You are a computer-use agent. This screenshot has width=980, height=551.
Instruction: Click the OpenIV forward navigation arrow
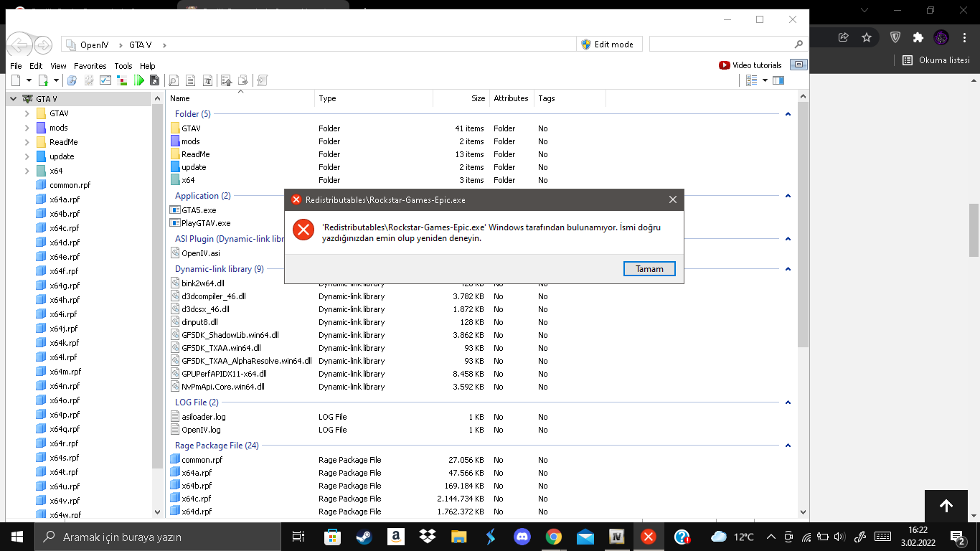click(43, 45)
